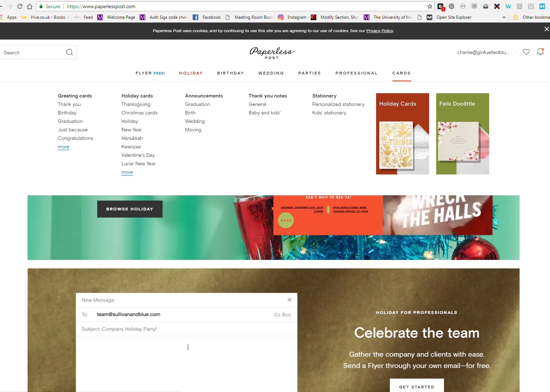
Task: Close the New Message compose preview
Action: pyautogui.click(x=289, y=300)
